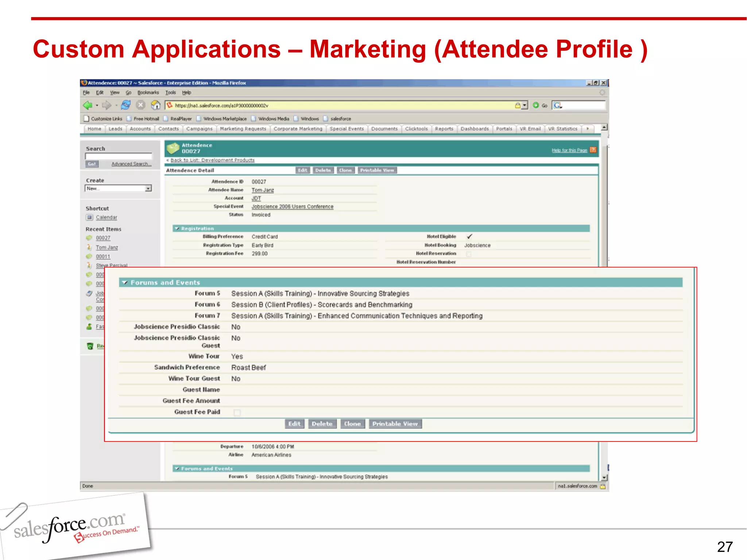Click the Customize Links bookmark
This screenshot has width=747, height=560.
[103, 118]
